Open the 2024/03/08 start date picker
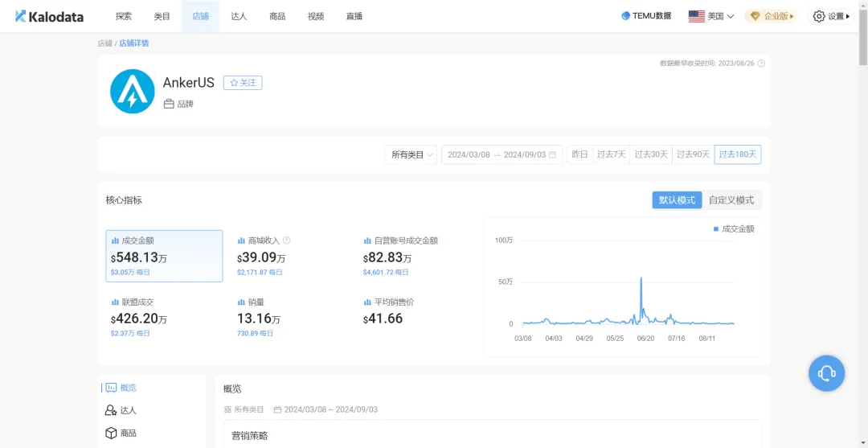Image resolution: width=868 pixels, height=448 pixels. [x=469, y=155]
